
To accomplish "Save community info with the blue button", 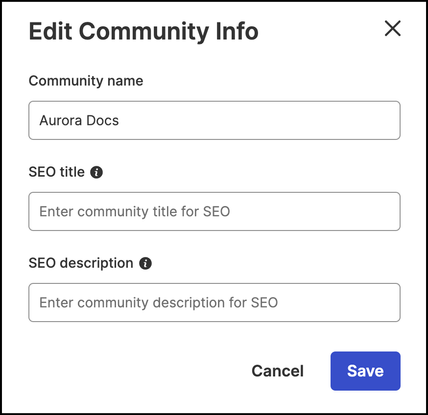I will click(x=365, y=371).
